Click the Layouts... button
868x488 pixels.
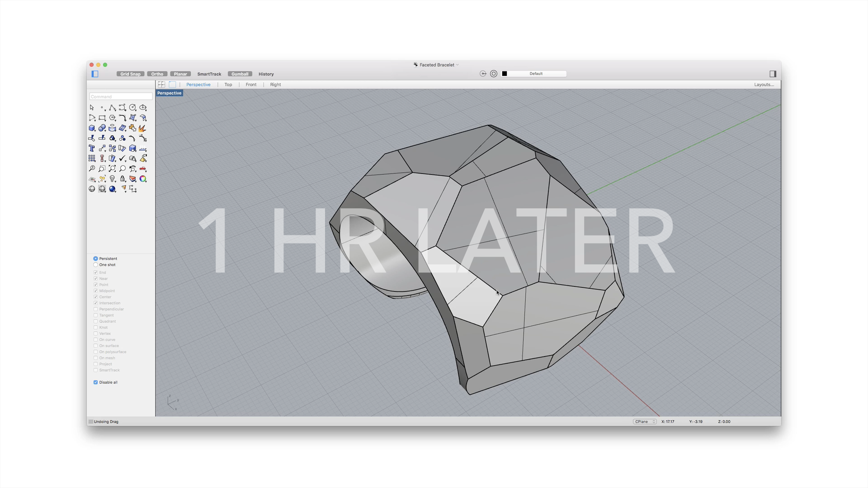764,84
